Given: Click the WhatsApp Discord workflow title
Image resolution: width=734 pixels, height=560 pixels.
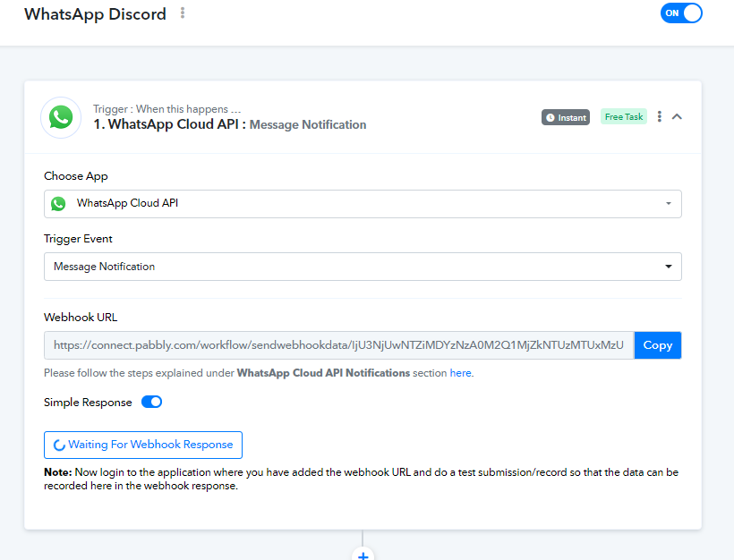Looking at the screenshot, I should tap(95, 14).
